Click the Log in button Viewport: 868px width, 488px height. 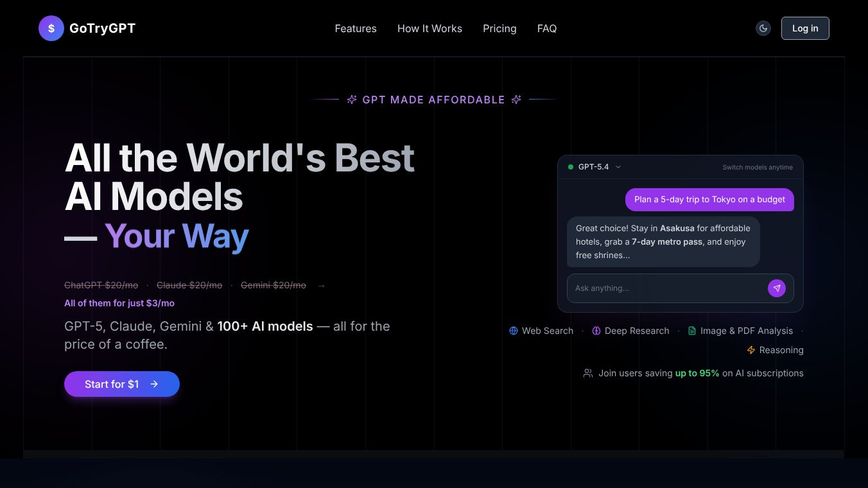coord(805,28)
